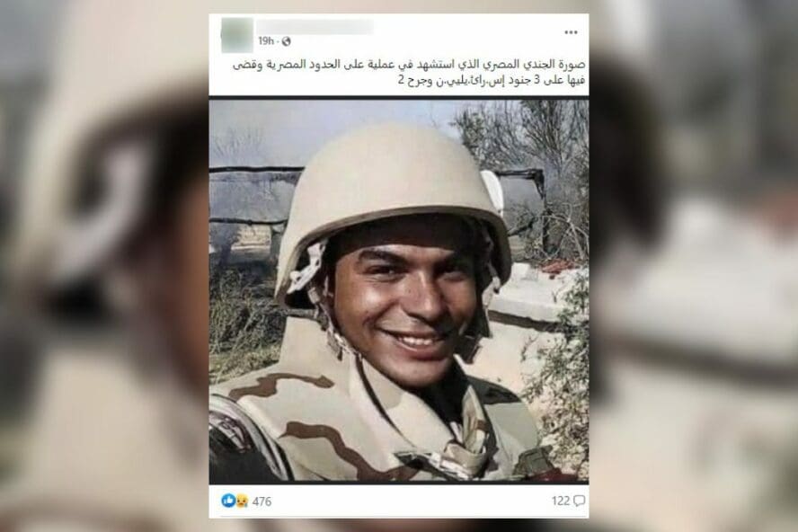This screenshot has height=532, width=798.
Task: Click the first line of Arabic caption
Action: coord(409,65)
